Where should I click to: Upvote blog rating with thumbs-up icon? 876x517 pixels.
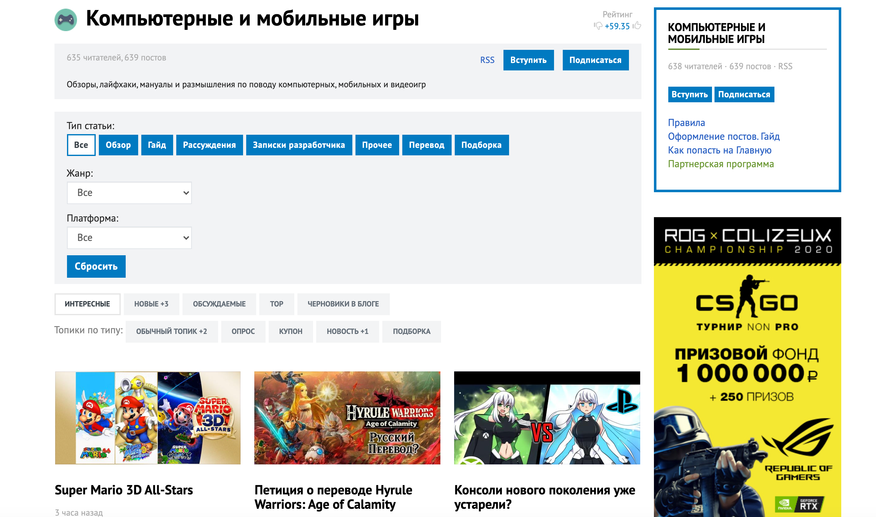[x=636, y=26]
